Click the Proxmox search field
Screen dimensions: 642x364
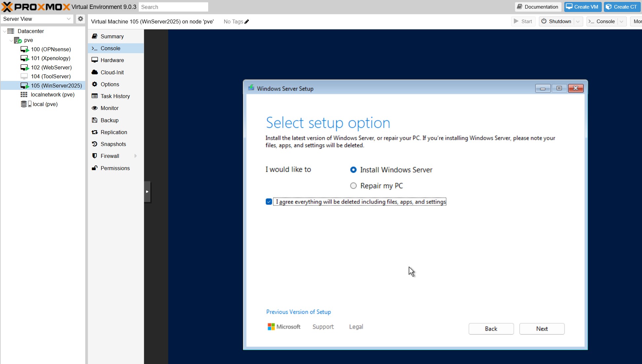(x=173, y=7)
